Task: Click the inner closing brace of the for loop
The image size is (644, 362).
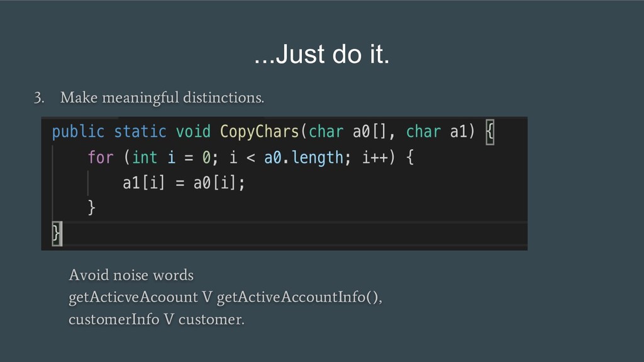Action: (x=92, y=207)
